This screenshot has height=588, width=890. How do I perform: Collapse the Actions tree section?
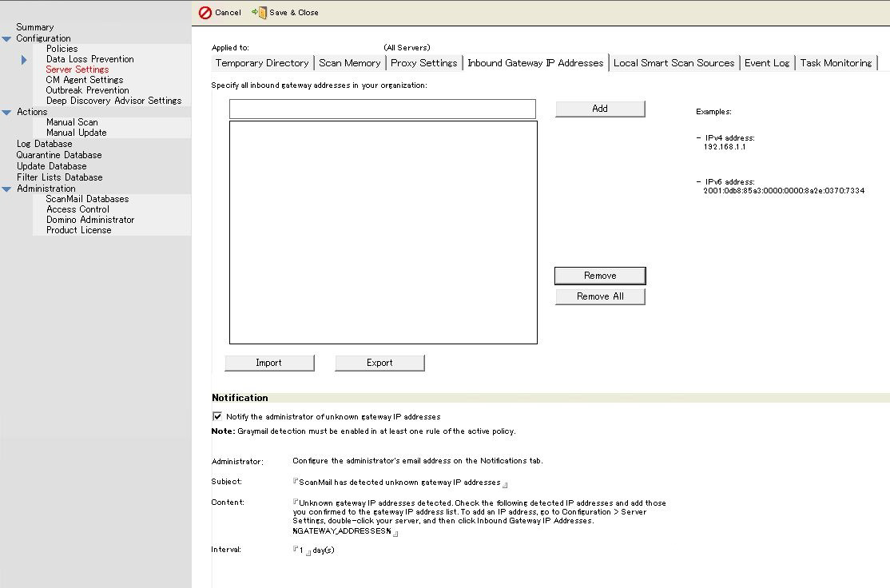click(x=7, y=113)
